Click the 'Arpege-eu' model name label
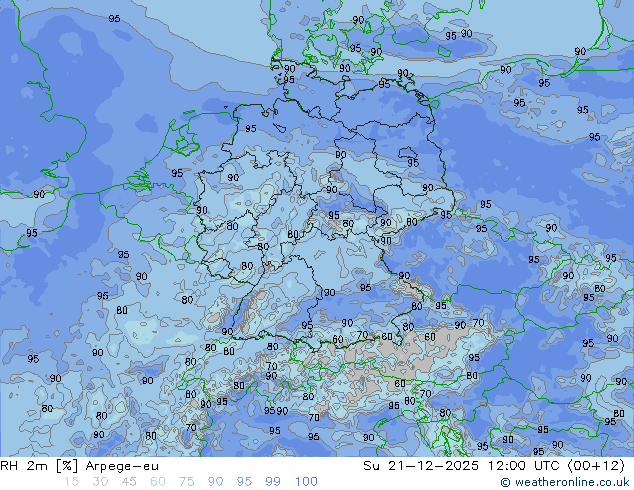 [x=122, y=467]
